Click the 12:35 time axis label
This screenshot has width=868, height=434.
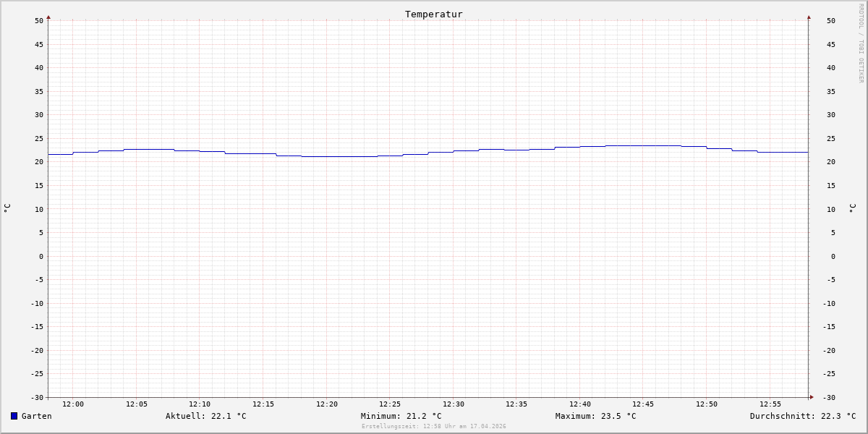(x=516, y=404)
